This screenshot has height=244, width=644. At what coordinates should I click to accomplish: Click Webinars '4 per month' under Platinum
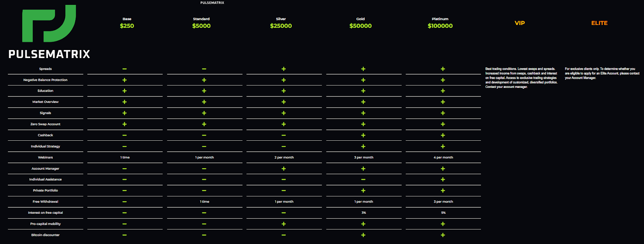(443, 157)
